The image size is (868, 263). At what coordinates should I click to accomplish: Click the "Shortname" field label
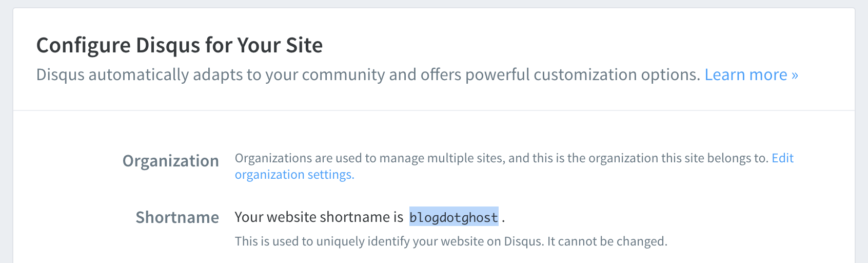coord(177,217)
